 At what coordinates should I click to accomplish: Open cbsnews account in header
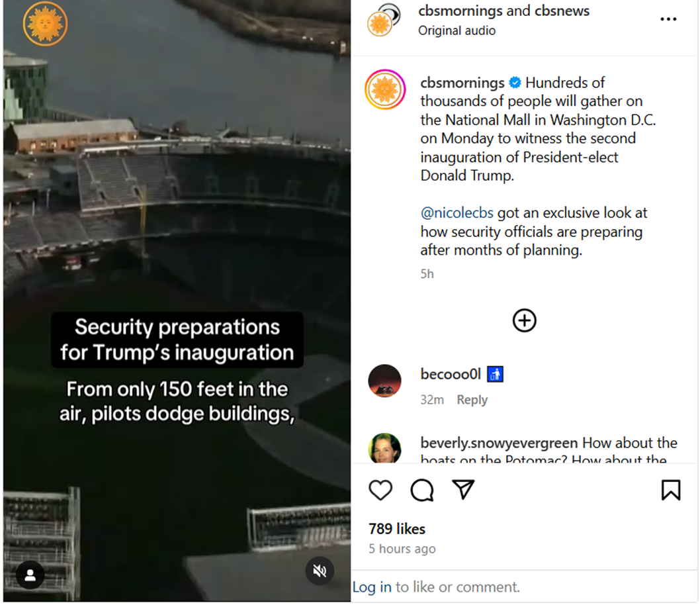point(562,11)
